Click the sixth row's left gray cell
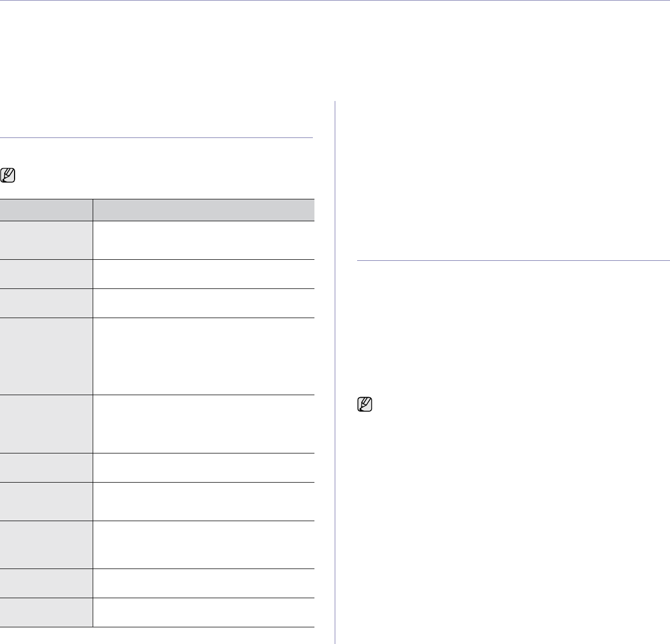Image resolution: width=670 pixels, height=644 pixels. click(x=46, y=468)
